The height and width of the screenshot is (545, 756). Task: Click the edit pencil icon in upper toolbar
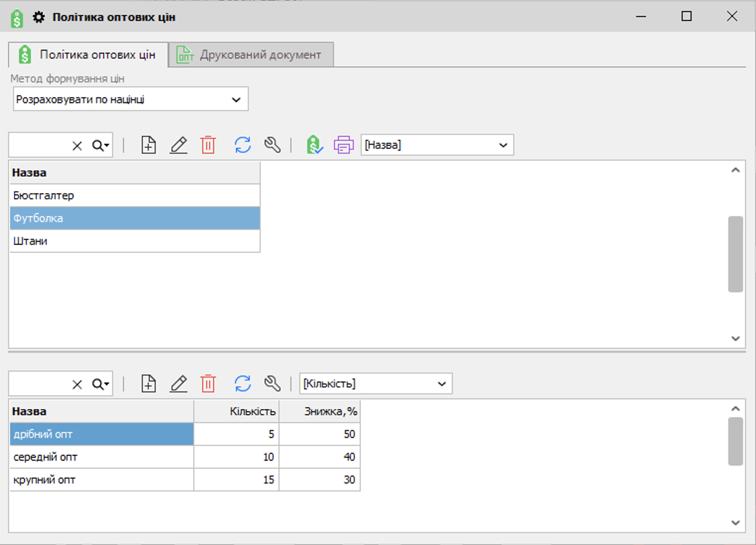[178, 145]
